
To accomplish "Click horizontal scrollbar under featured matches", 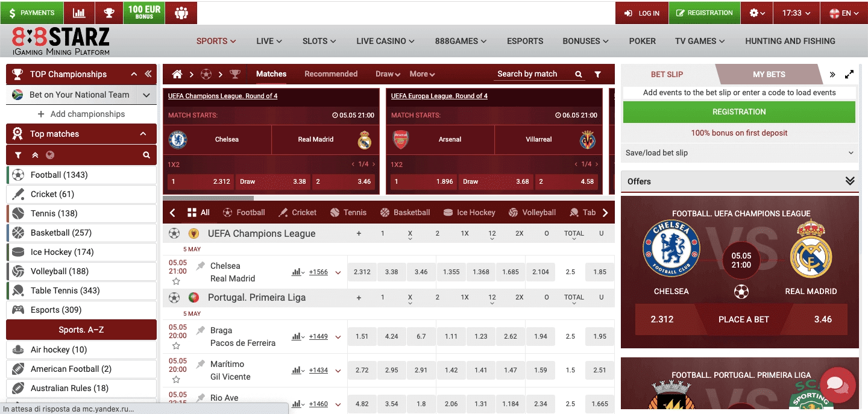I will pyautogui.click(x=209, y=198).
